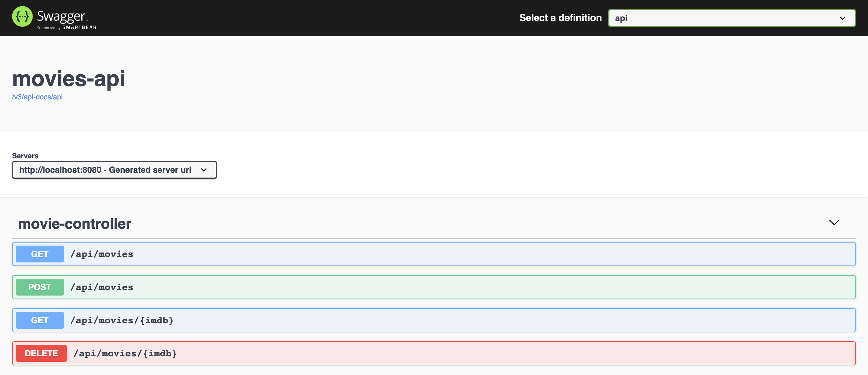The image size is (868, 375).
Task: Click the green POST method badge
Action: click(x=39, y=287)
